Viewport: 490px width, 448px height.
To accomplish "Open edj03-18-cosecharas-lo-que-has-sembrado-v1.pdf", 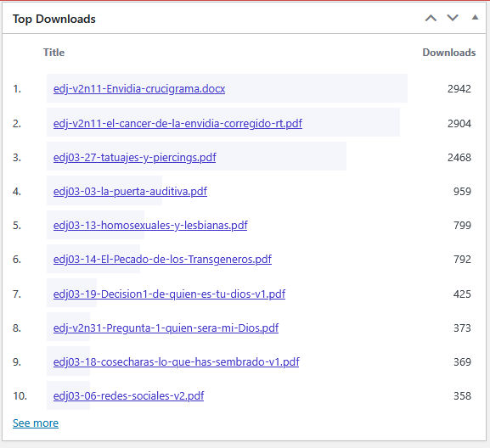I will pyautogui.click(x=177, y=362).
